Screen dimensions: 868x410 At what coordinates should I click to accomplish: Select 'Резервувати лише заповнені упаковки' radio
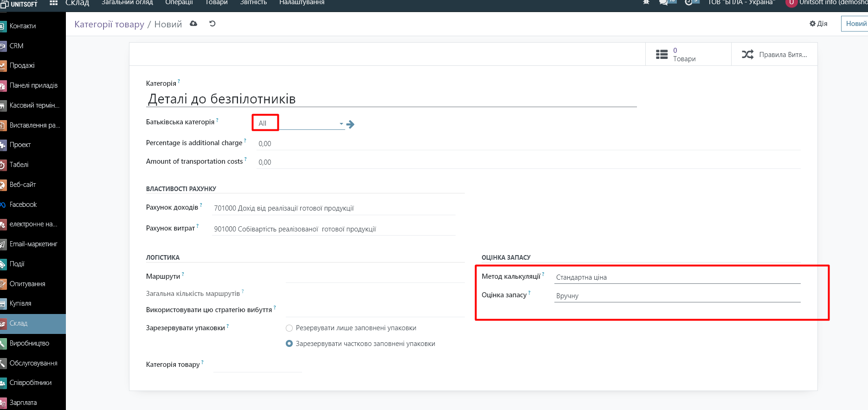pyautogui.click(x=289, y=328)
